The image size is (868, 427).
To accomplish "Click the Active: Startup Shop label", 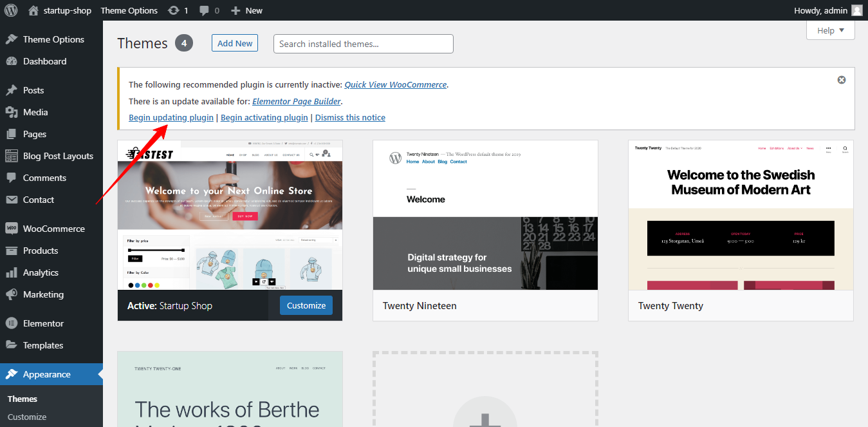I will [x=170, y=306].
